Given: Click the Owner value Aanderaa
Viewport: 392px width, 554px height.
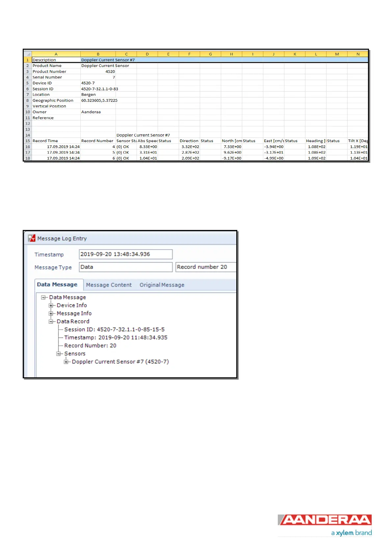Looking at the screenshot, I should tap(98, 112).
